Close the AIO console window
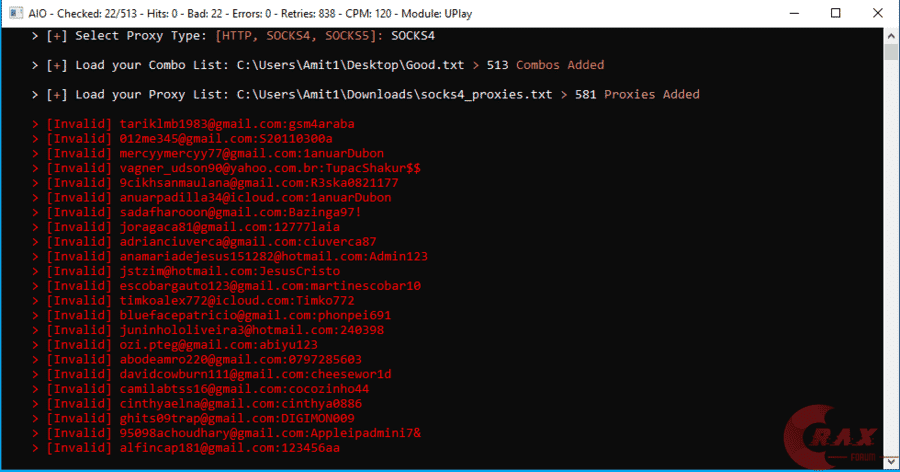 coord(878,13)
